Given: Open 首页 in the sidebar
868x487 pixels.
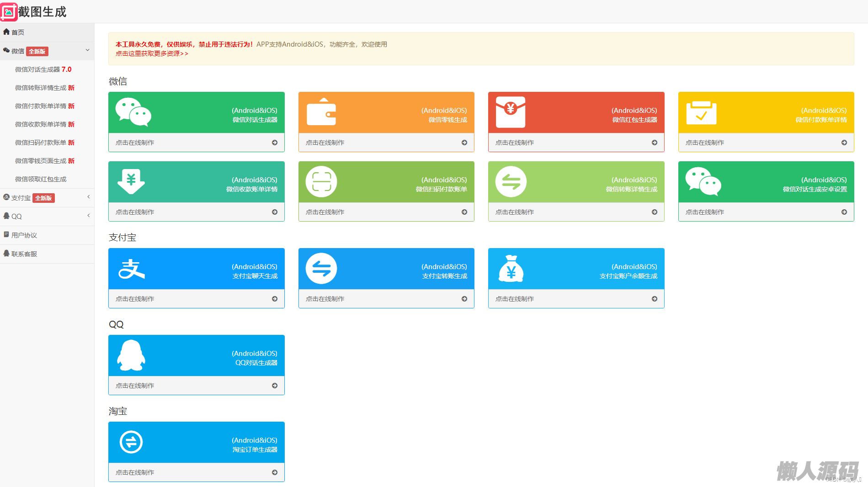Looking at the screenshot, I should tap(18, 32).
